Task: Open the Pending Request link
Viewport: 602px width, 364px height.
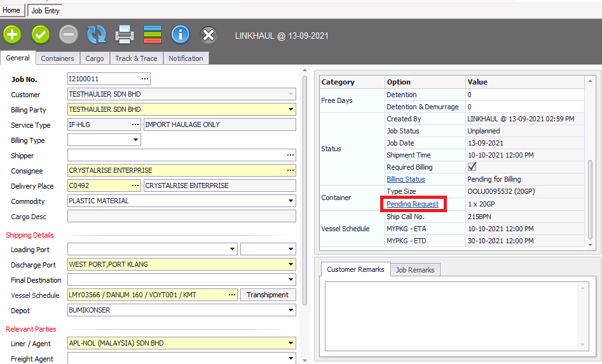Action: 413,204
